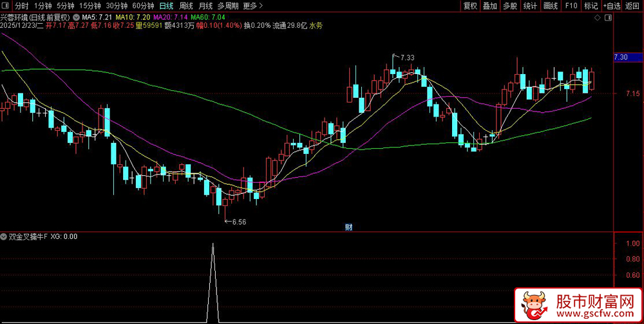This screenshot has width=644, height=324.
Task: Click the 复权 adjustment button
Action: 470,6
